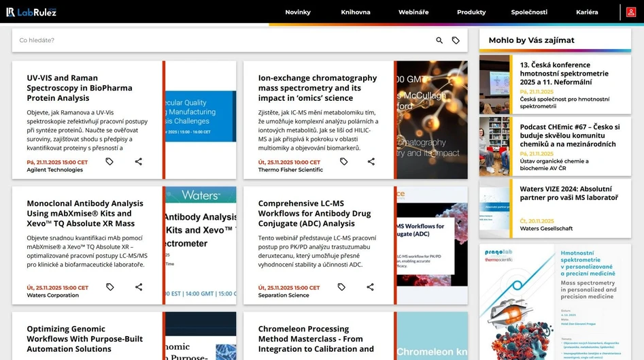The width and height of the screenshot is (644, 360).
Task: Share the Ion-exchange chromatography webinar
Action: [371, 162]
